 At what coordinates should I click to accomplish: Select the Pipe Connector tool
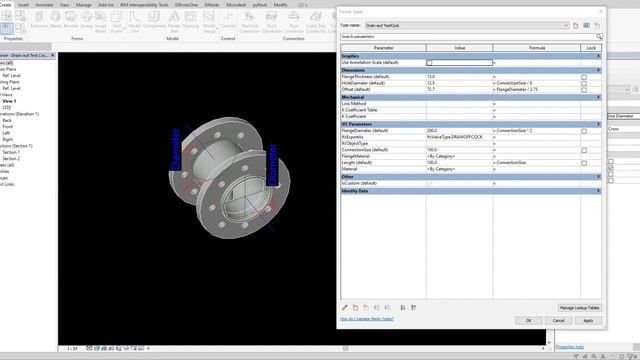[x=293, y=22]
